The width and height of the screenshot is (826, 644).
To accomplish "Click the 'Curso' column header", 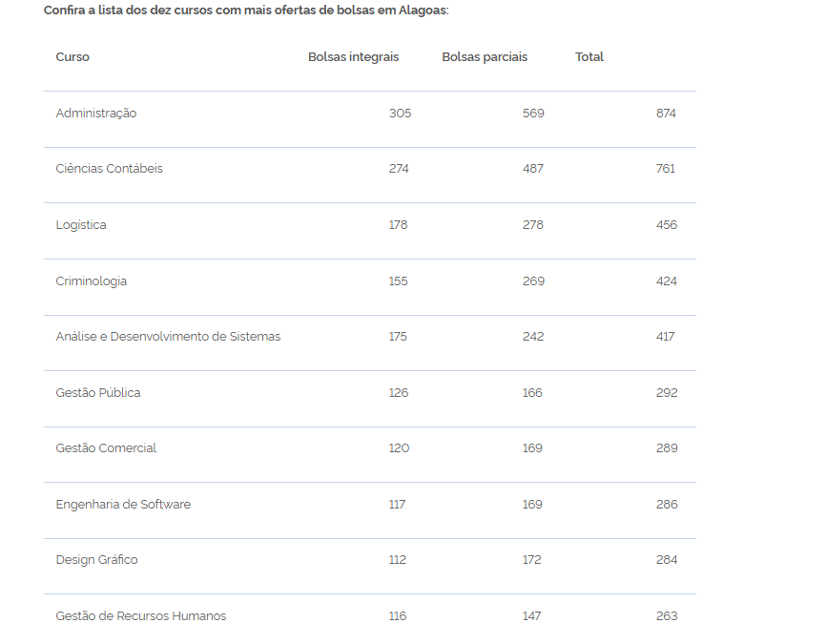I will click(72, 57).
